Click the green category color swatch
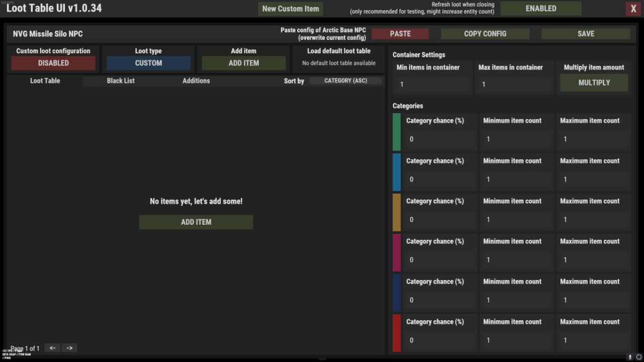This screenshot has width=644, height=362. click(x=397, y=131)
